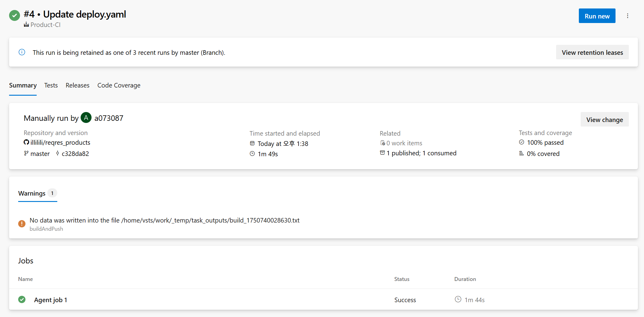Open the Agent job 1 row

coord(51,300)
